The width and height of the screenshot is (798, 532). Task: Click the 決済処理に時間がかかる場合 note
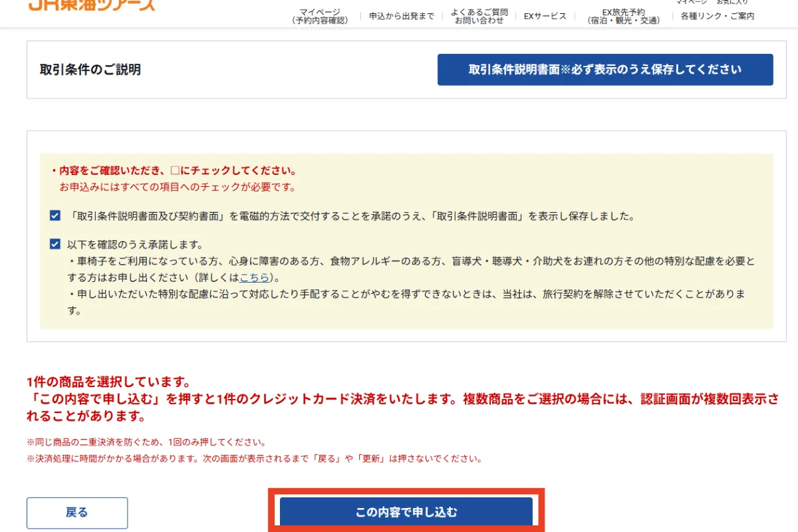tap(254, 459)
